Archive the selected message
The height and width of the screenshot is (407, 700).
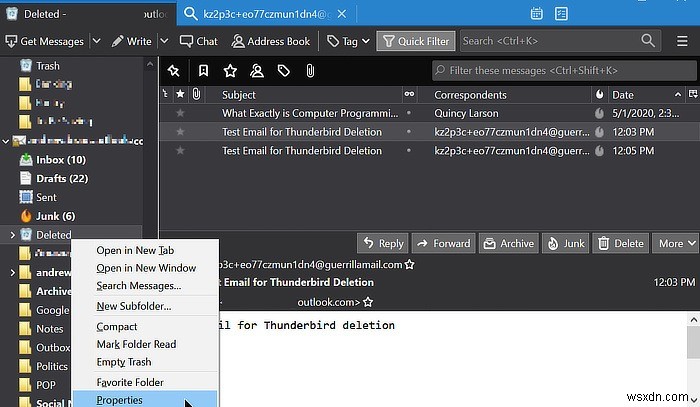pos(508,243)
